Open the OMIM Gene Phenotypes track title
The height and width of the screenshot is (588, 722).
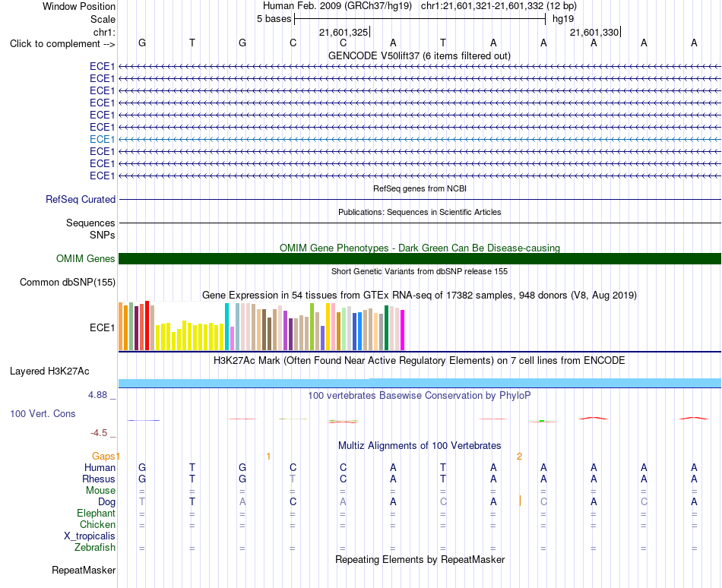[420, 248]
